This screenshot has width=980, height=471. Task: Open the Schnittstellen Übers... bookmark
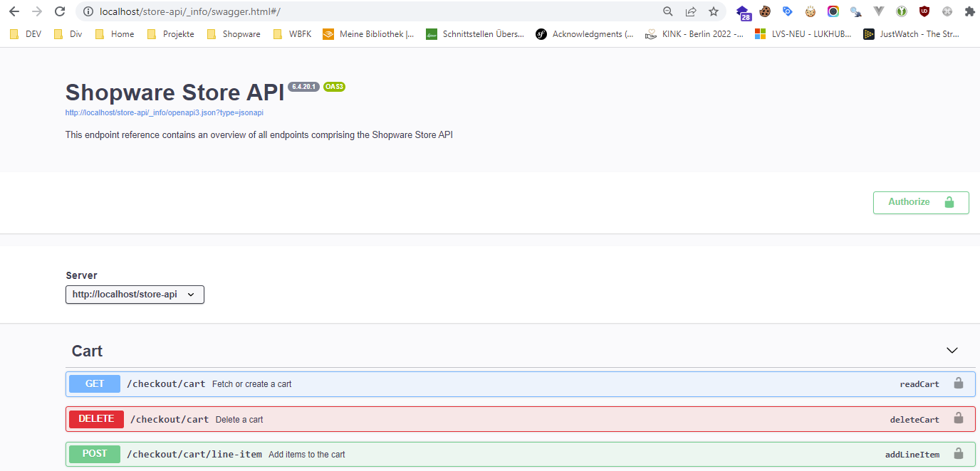[x=475, y=33]
